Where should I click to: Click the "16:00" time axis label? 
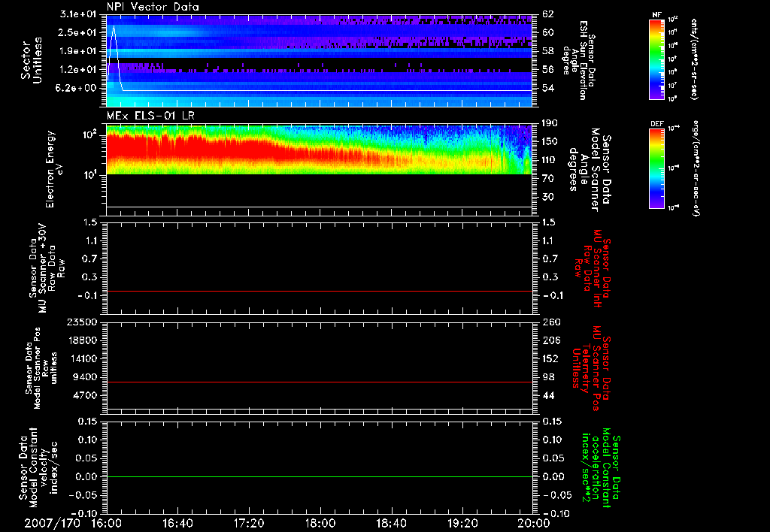coord(107,523)
